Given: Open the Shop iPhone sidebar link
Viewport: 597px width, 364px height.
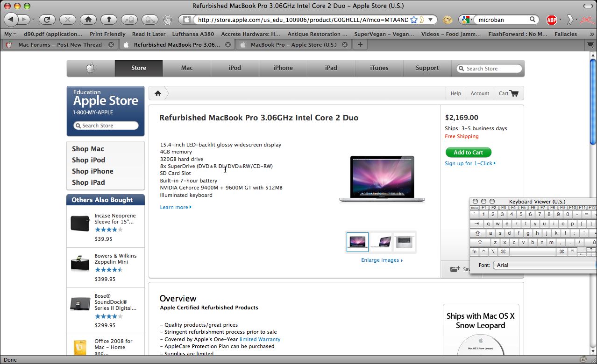Looking at the screenshot, I should point(92,171).
